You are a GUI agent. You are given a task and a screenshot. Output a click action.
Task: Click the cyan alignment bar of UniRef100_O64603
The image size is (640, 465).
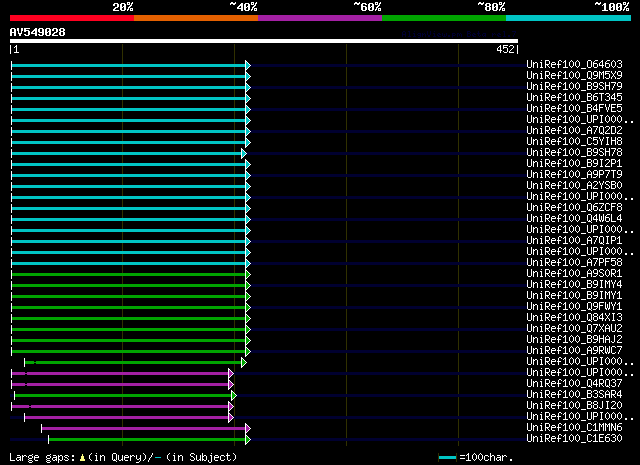coord(129,65)
